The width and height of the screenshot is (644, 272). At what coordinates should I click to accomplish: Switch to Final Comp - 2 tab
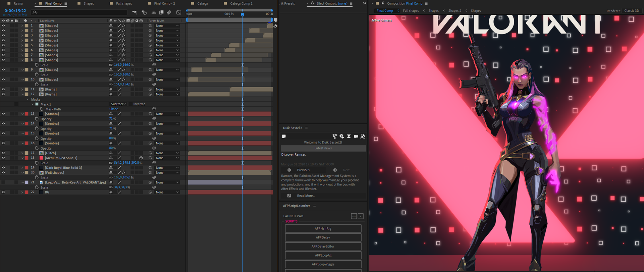(x=164, y=3)
